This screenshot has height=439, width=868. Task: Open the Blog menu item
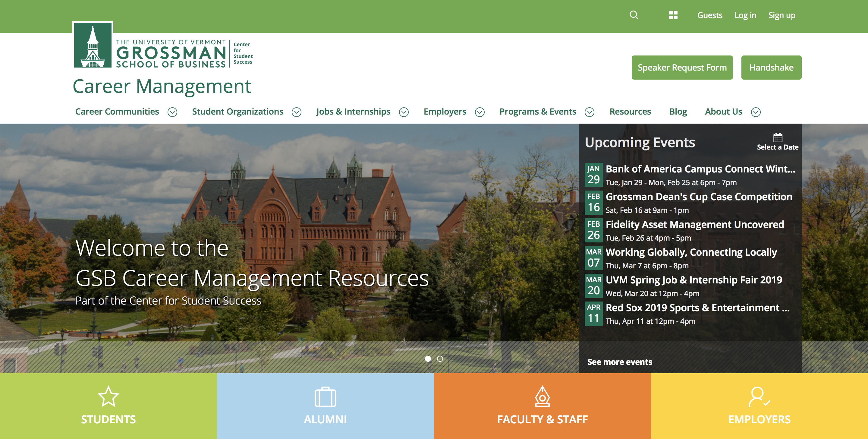pos(678,112)
